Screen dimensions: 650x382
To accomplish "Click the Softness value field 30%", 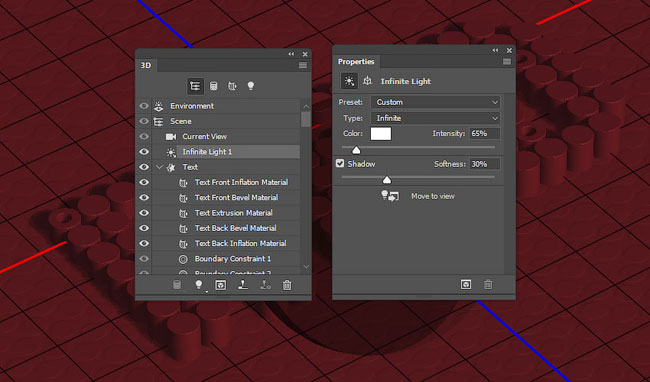I will [484, 164].
